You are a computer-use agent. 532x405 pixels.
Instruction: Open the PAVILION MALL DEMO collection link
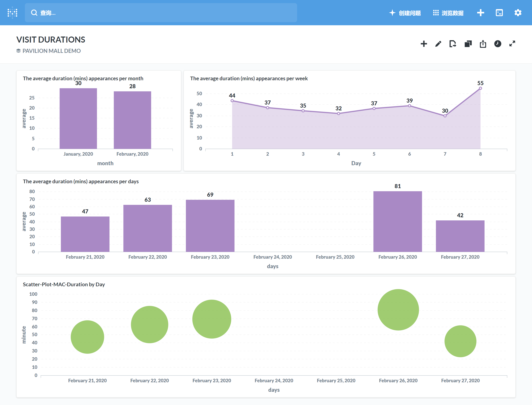[51, 51]
